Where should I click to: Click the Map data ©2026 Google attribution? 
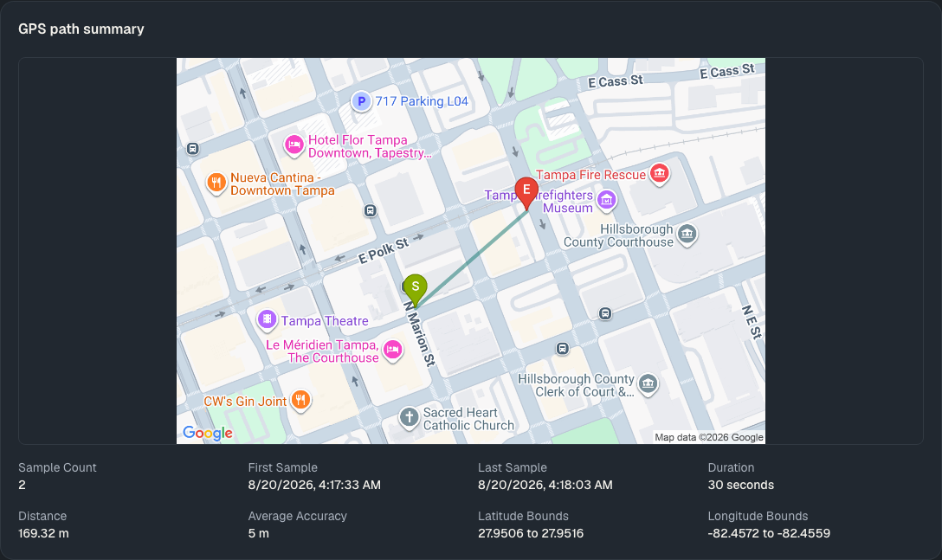[x=709, y=437]
